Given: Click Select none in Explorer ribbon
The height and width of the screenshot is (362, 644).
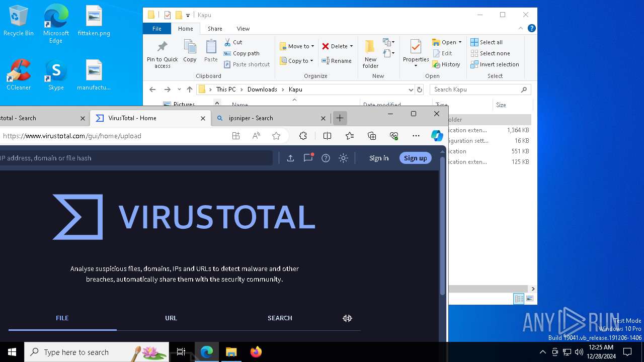Looking at the screenshot, I should pos(490,53).
